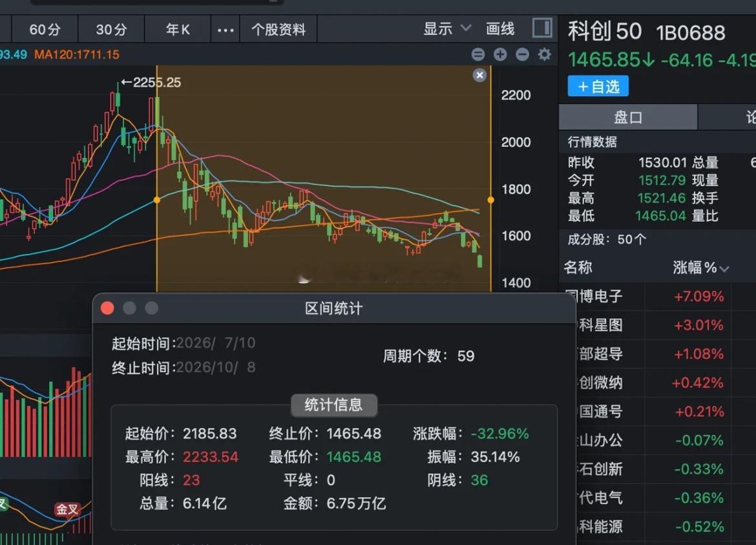Add 科创50 to watchlist with +自选
Image resolution: width=756 pixels, height=545 pixels.
[598, 87]
